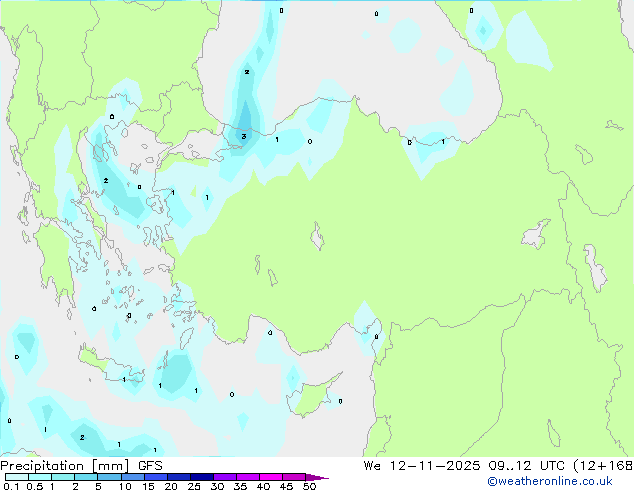Click the 2 mm legend color swatch
This screenshot has width=634, height=490.
86,477
